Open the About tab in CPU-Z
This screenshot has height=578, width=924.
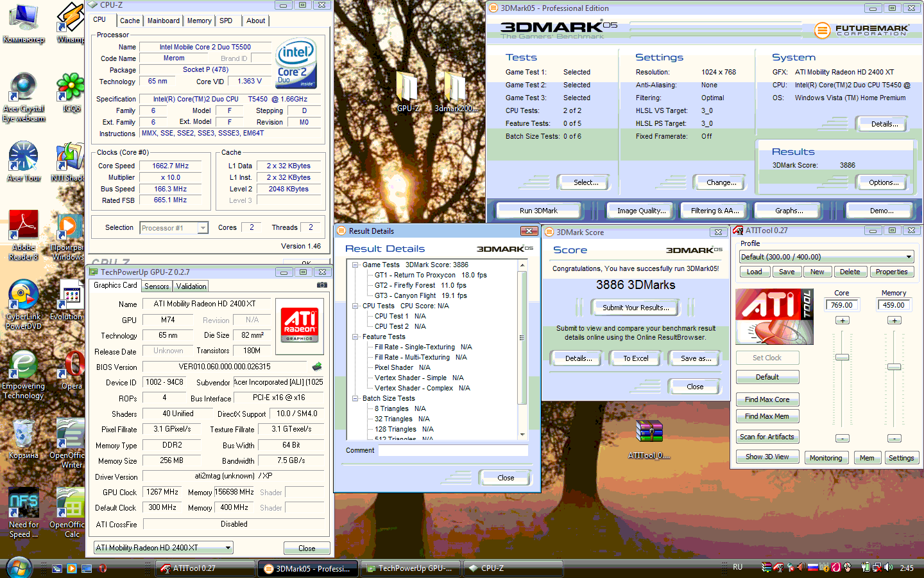256,21
